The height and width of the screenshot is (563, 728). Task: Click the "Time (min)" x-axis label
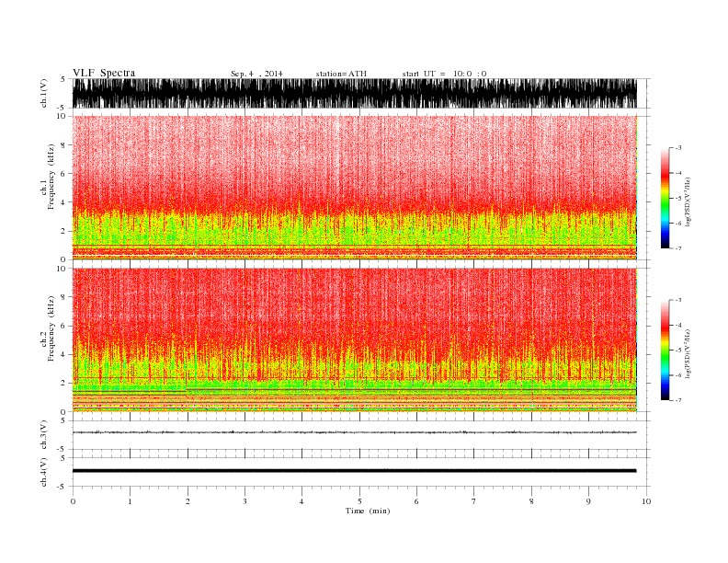click(368, 511)
